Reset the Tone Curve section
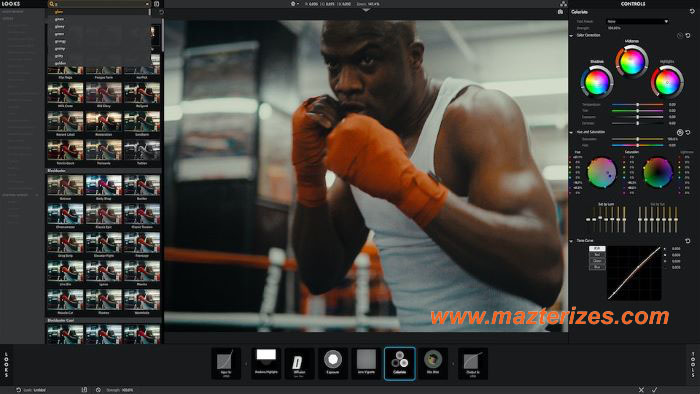700x394 pixels. [x=688, y=241]
